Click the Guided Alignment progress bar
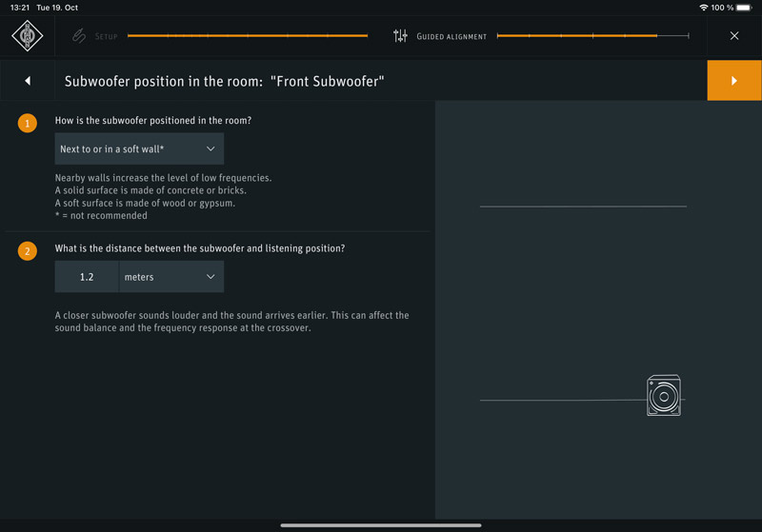The width and height of the screenshot is (762, 532). point(592,36)
